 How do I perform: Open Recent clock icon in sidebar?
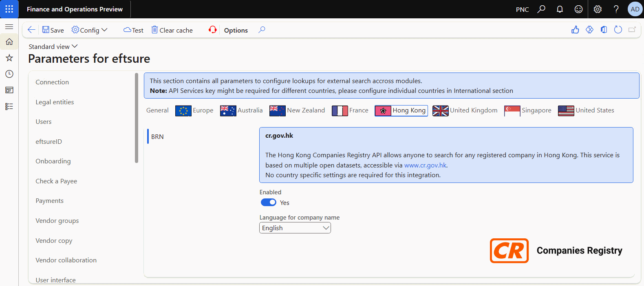pos(9,74)
